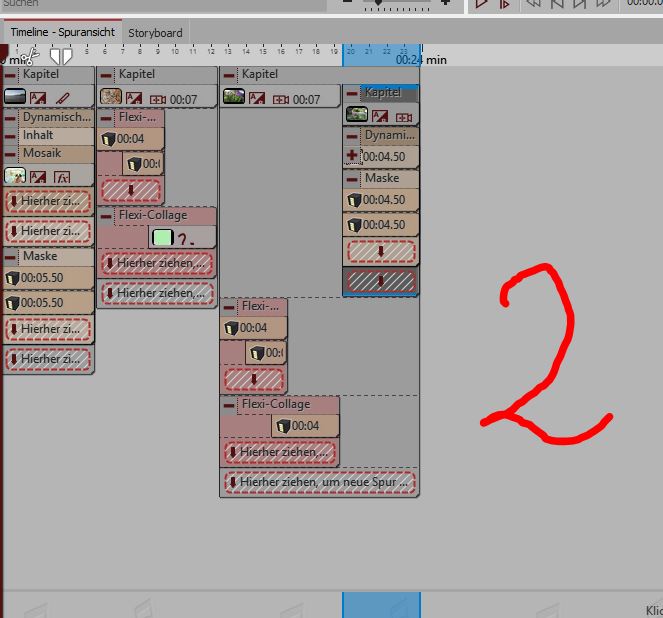The width and height of the screenshot is (663, 618).
Task: Collapse the first Kapitel track
Action: (x=11, y=75)
